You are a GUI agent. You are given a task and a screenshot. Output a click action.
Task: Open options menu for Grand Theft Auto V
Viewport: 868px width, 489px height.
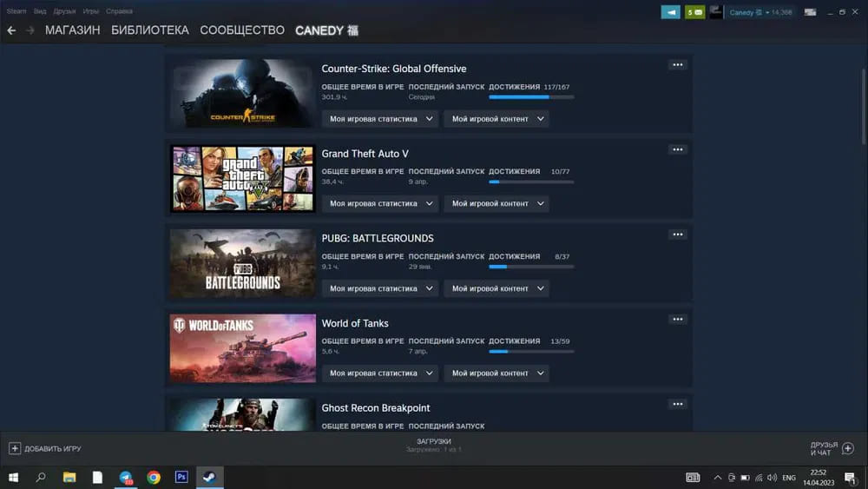pos(678,149)
